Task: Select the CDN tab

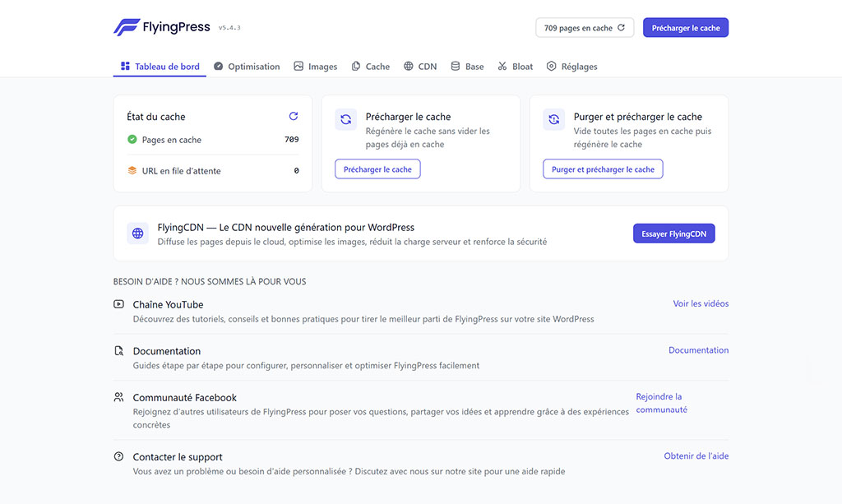Action: tap(420, 67)
